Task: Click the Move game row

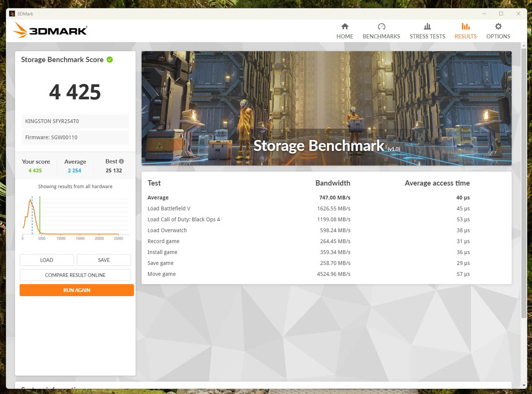Action: [x=309, y=274]
